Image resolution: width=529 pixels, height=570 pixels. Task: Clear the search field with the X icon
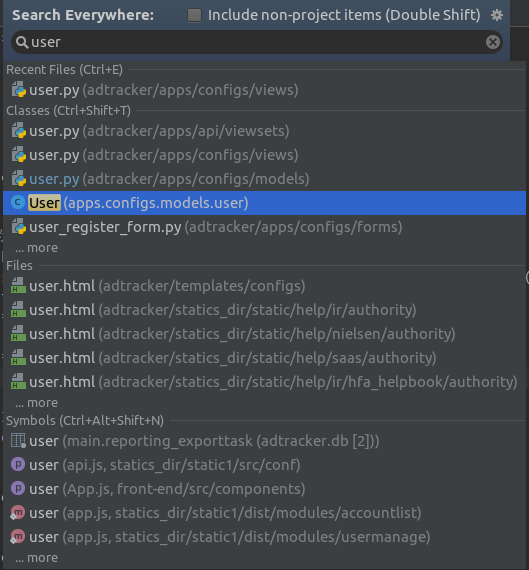click(493, 42)
